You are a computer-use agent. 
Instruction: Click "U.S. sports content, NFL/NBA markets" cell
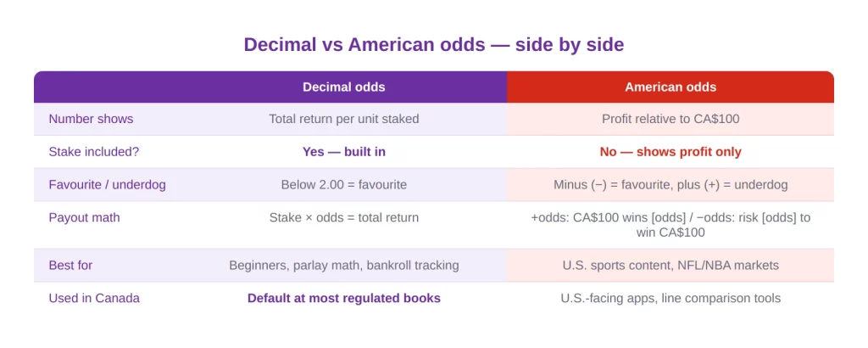(670, 265)
